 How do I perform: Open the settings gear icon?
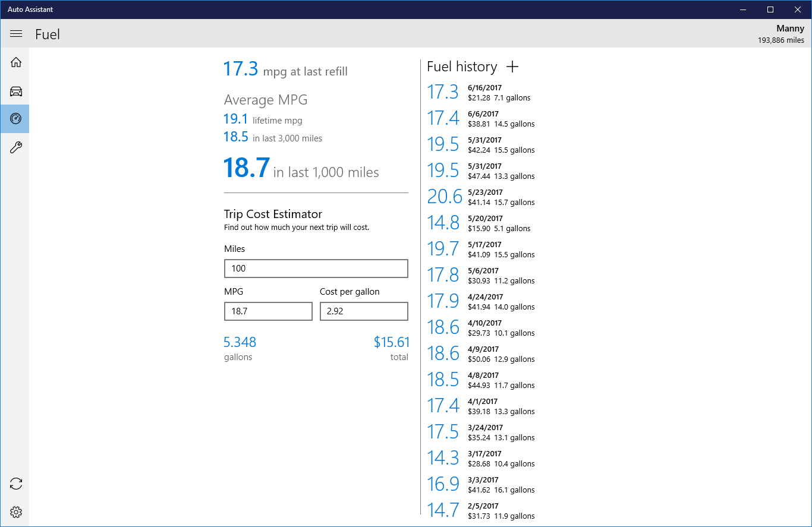(16, 512)
